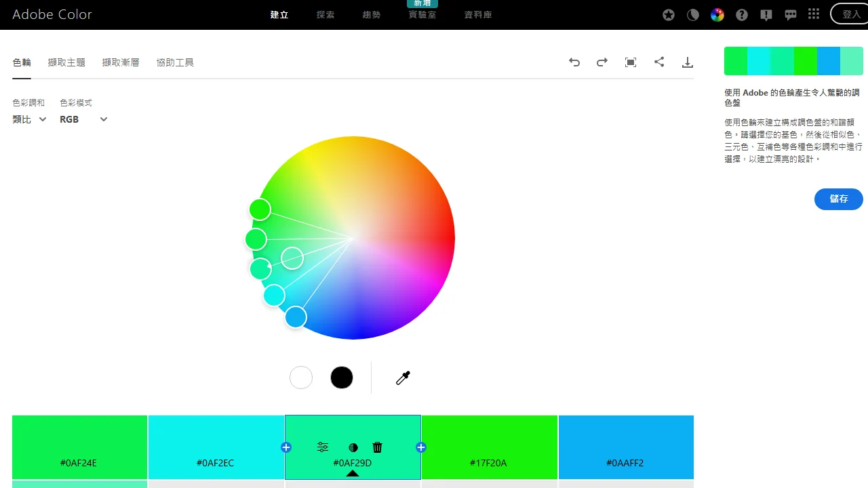868x488 pixels.
Task: Add a new color left of #0AF29D
Action: 285,447
